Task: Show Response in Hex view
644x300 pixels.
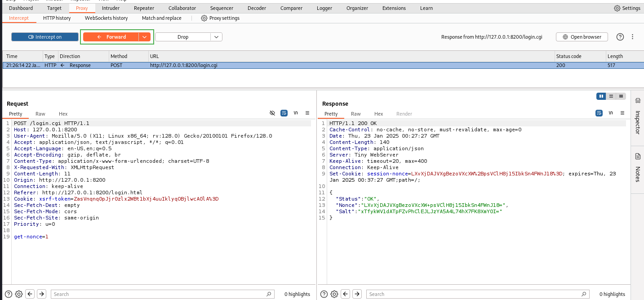Action: point(379,114)
